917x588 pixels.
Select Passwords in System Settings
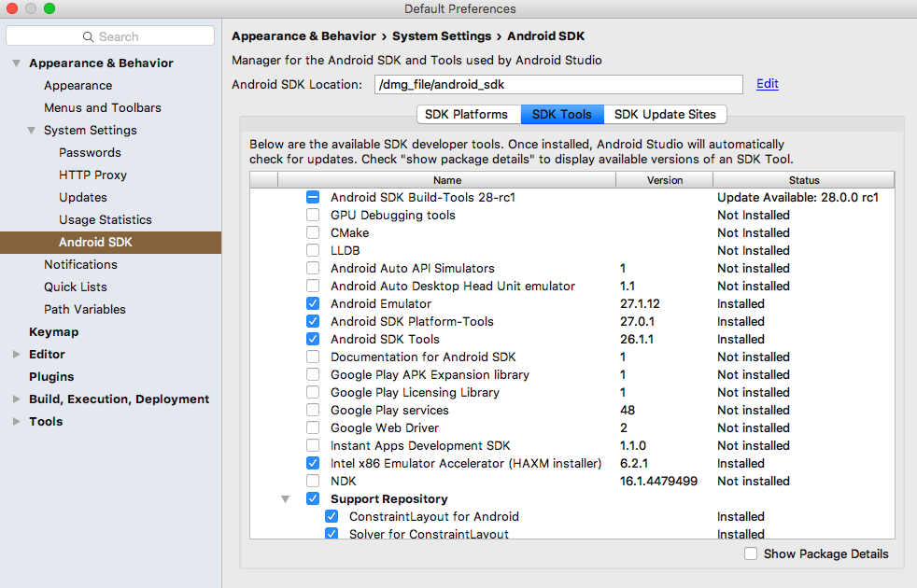[x=90, y=152]
